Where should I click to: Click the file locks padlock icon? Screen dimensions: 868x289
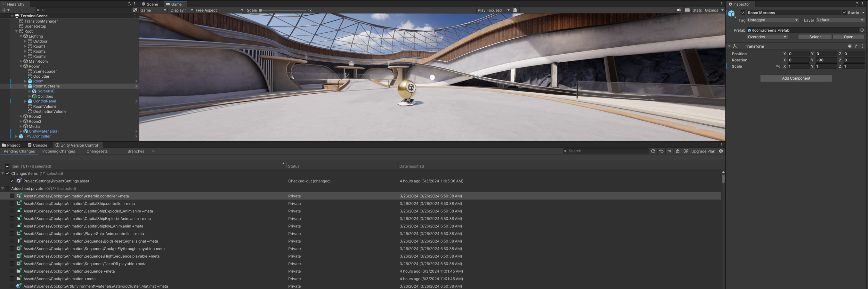[x=677, y=151]
